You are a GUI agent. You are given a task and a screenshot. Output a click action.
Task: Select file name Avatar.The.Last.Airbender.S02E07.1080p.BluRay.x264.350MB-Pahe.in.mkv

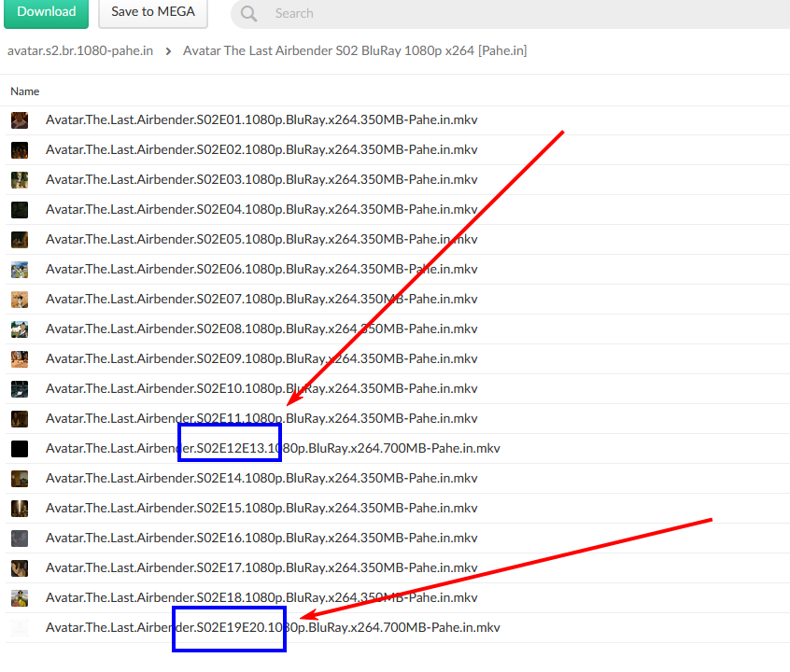pos(261,299)
